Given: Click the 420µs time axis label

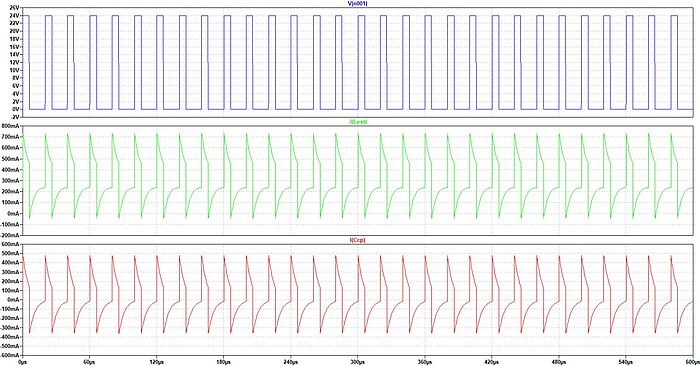Looking at the screenshot, I should 492,362.
